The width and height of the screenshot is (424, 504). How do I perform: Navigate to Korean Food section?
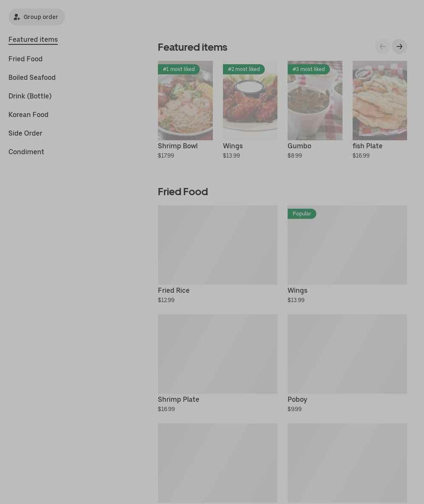coord(28,115)
